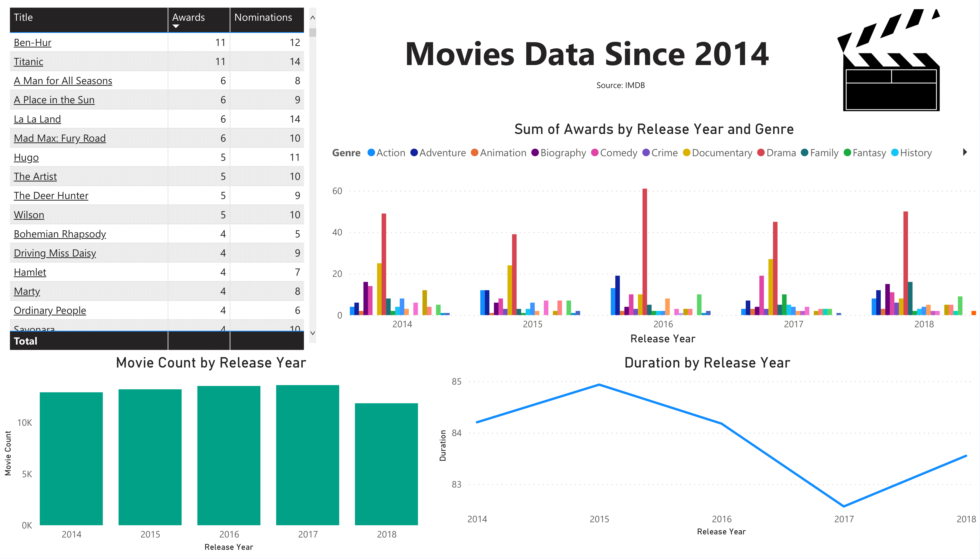980x559 pixels.
Task: Click the Awards column sort arrow
Action: pos(176,26)
